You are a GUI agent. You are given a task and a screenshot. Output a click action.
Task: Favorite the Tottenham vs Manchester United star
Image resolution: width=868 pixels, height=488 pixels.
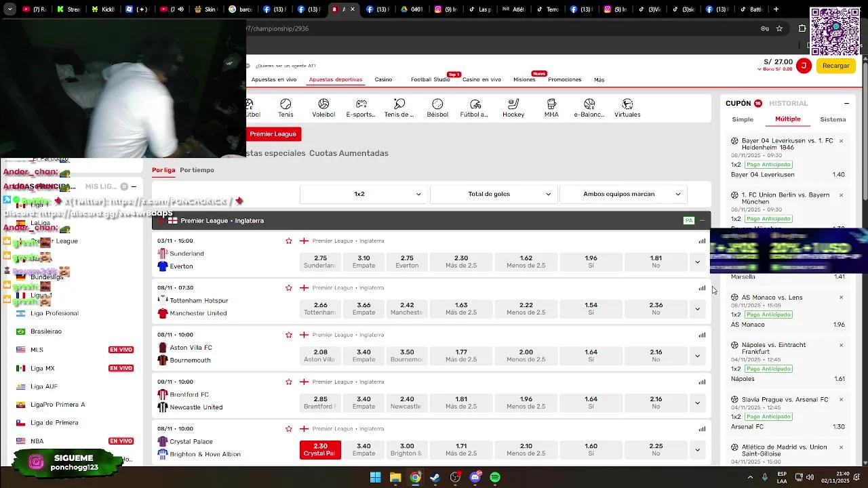point(289,287)
